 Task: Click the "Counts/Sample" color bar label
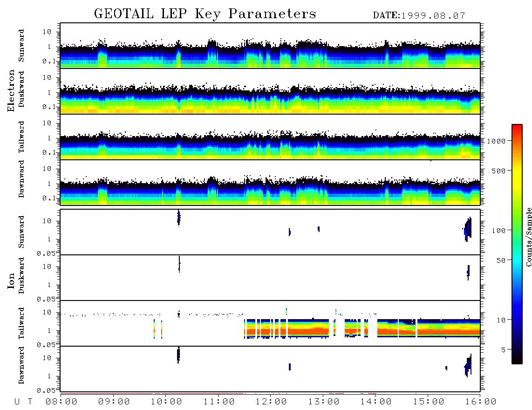click(528, 237)
